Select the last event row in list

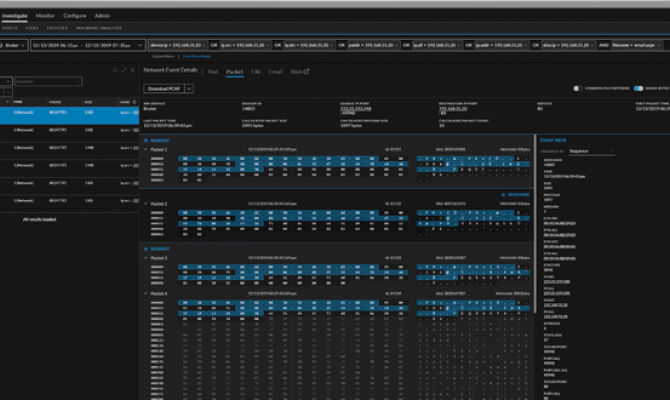pos(69,204)
